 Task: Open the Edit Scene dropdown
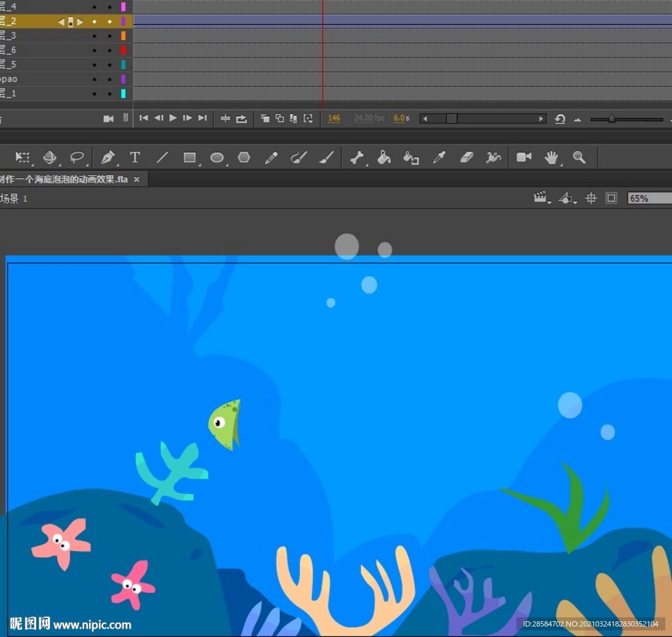pyautogui.click(x=542, y=198)
